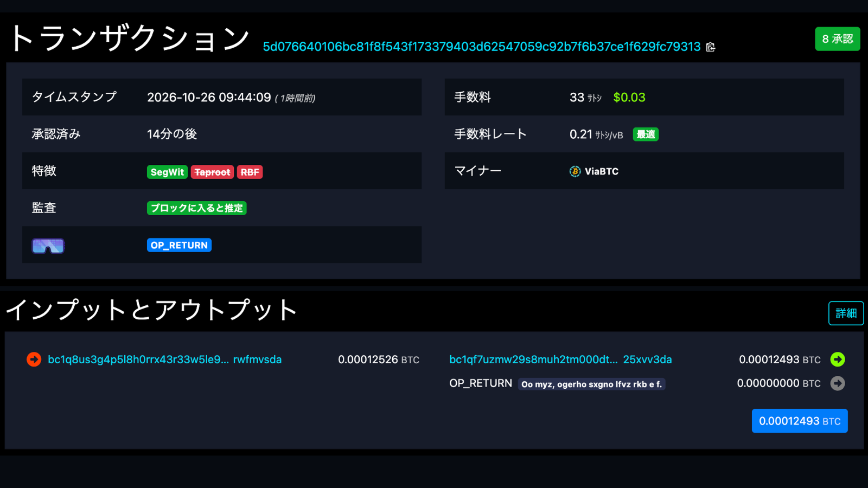Click the ブロックに入ると推定 audit badge
868x488 pixels.
pos(196,208)
